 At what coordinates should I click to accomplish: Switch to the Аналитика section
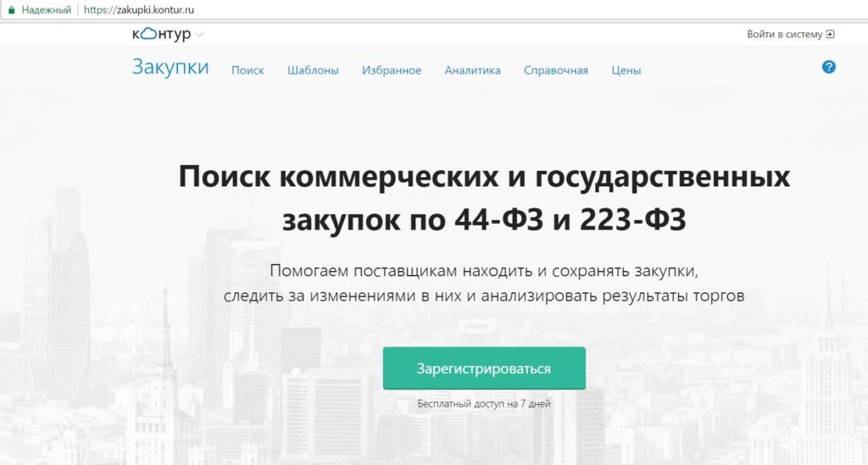(472, 70)
